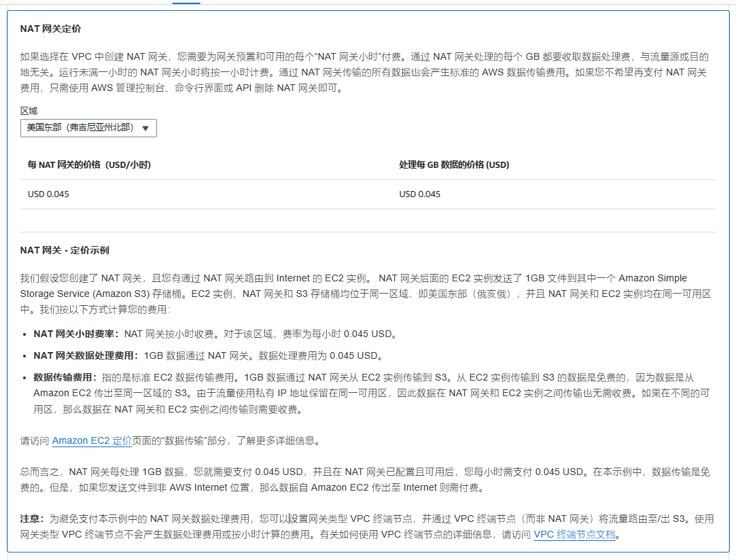The height and width of the screenshot is (560, 736).
Task: Click the bold label 数据传输费用
Action: (x=65, y=377)
